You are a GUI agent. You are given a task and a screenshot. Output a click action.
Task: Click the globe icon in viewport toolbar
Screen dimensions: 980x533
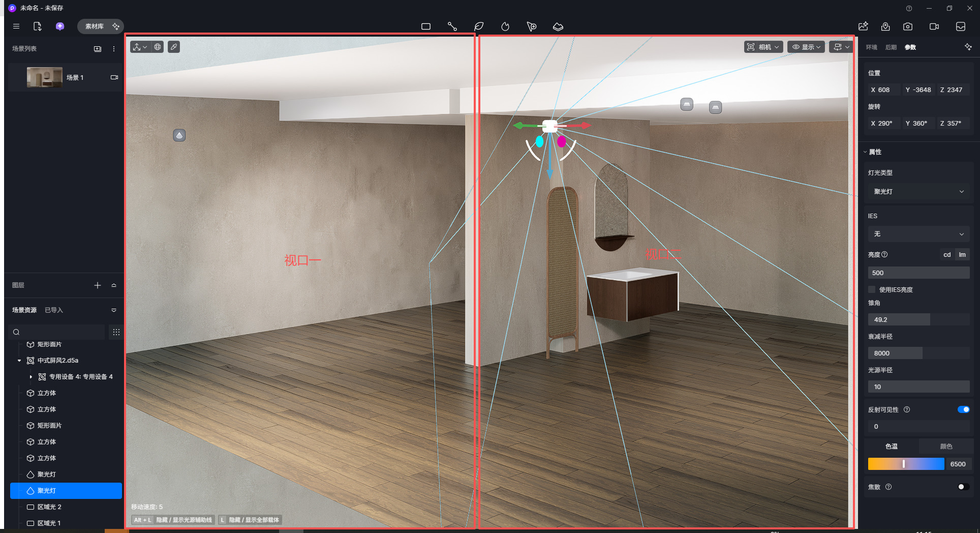pos(158,47)
